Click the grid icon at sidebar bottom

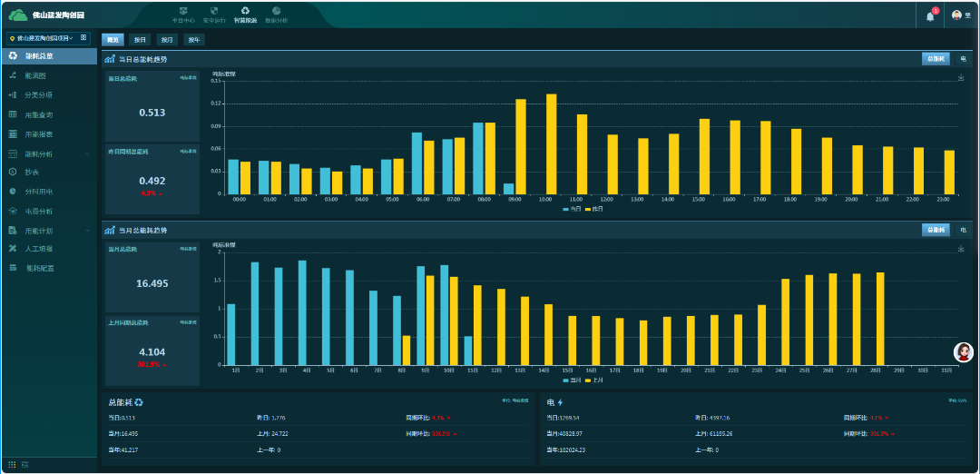click(x=13, y=464)
